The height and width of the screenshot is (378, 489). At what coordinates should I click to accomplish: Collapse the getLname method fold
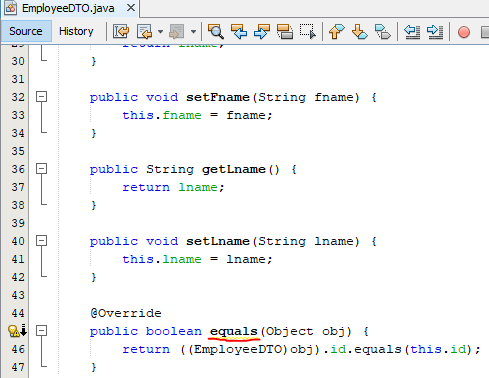41,169
